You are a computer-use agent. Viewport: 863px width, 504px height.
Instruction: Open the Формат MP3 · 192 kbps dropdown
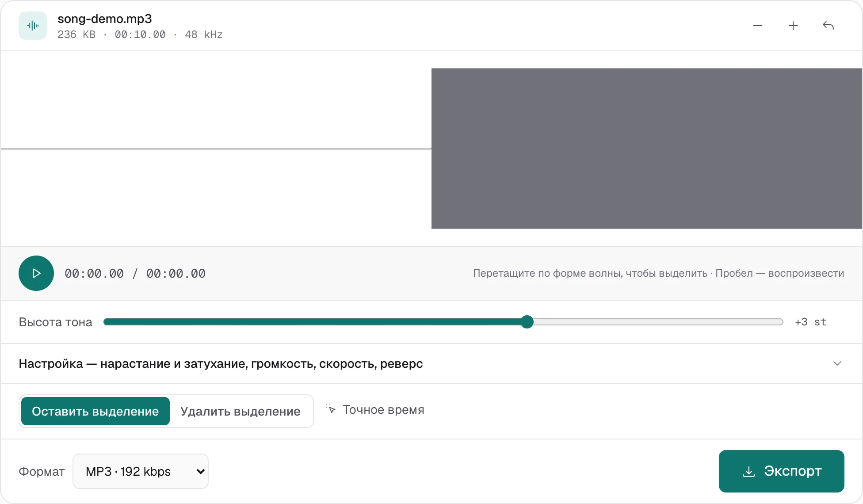(x=141, y=471)
